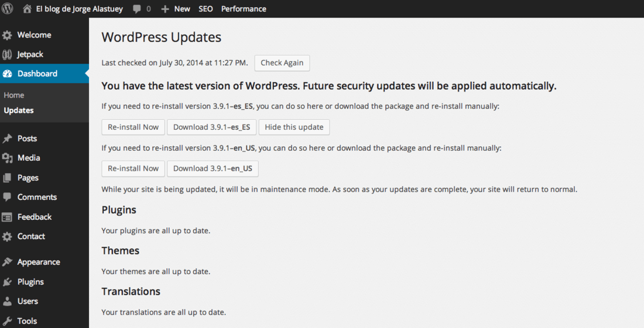Click Re-install Now for version es_ES
Viewport: 644px width, 328px height.
[x=133, y=127]
